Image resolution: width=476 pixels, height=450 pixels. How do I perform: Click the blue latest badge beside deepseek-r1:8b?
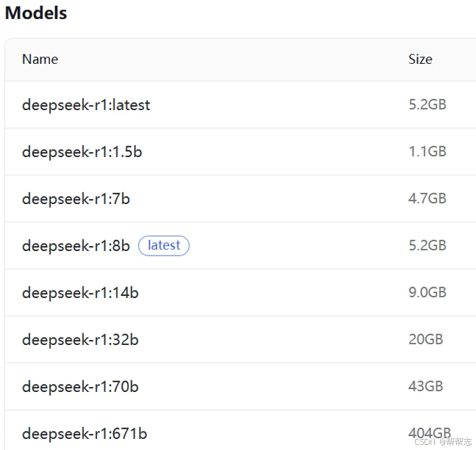pyautogui.click(x=164, y=245)
